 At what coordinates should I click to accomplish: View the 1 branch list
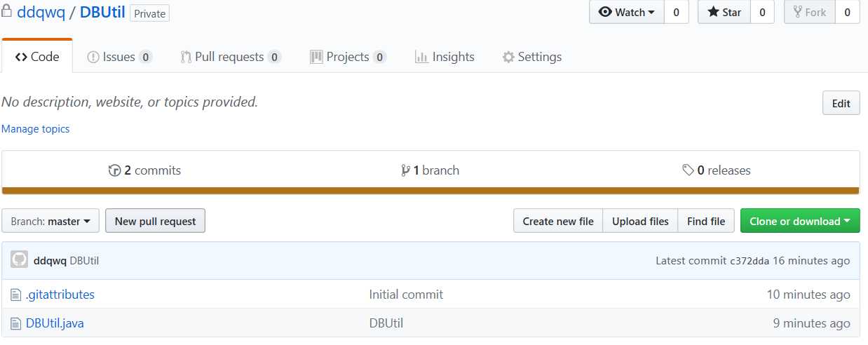(430, 170)
